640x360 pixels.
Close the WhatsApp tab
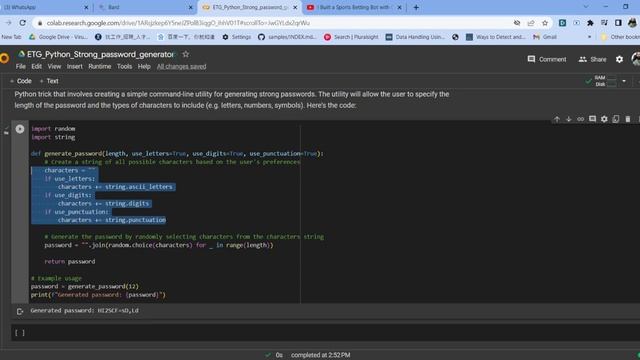[x=86, y=7]
